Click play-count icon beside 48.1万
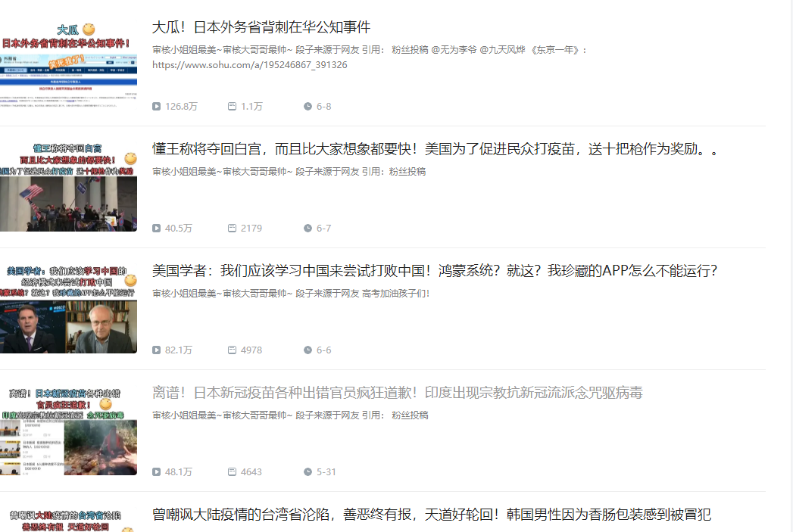The width and height of the screenshot is (793, 532). point(156,472)
